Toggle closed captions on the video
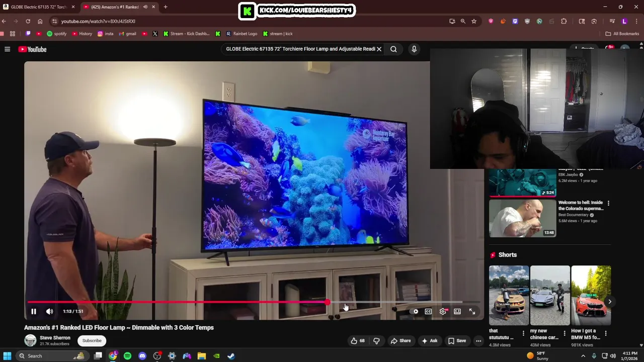644x362 pixels. (428, 311)
